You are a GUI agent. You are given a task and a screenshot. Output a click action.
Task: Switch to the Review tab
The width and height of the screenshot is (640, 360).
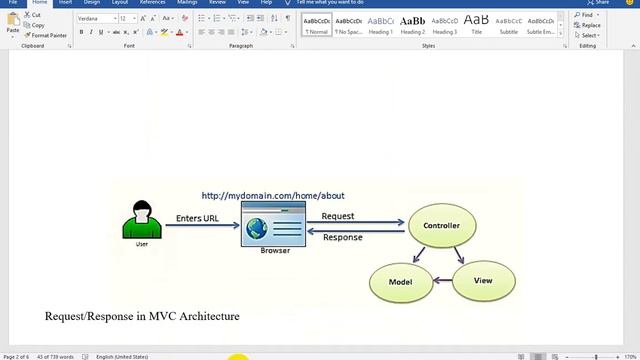click(217, 2)
